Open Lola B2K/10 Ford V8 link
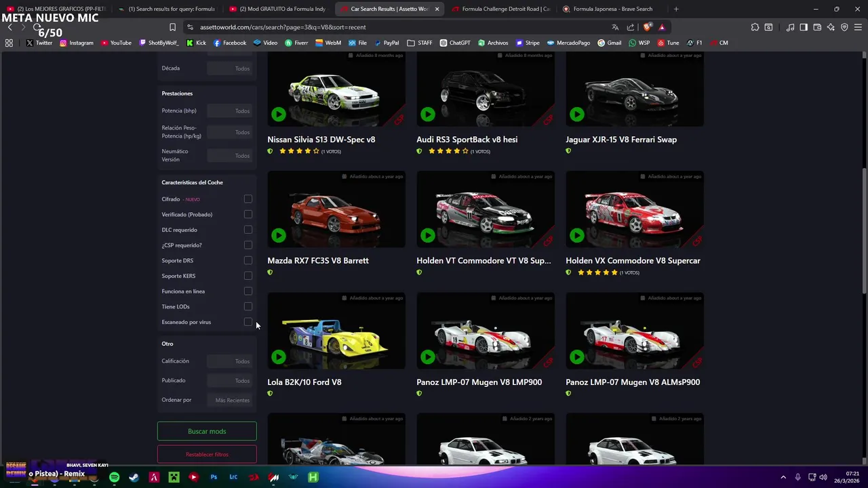Screen dimensions: 868x488 [x=304, y=382]
